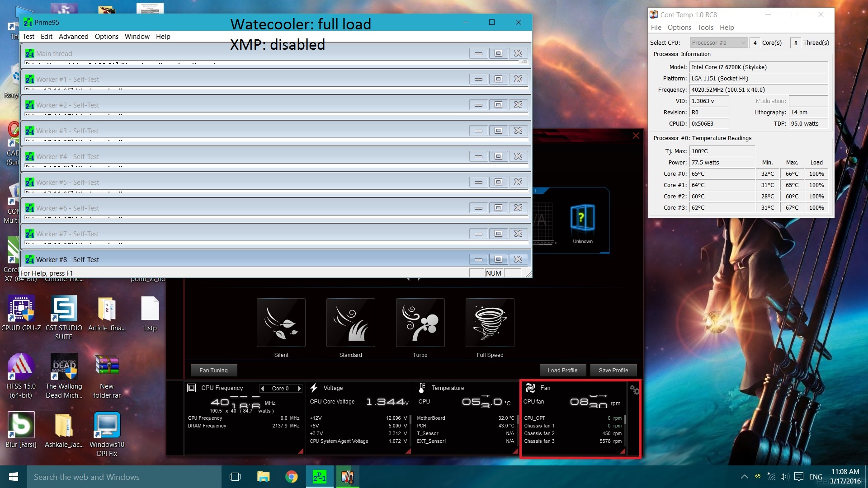Open Edit menu in Prime95
The height and width of the screenshot is (488, 868).
pos(47,37)
